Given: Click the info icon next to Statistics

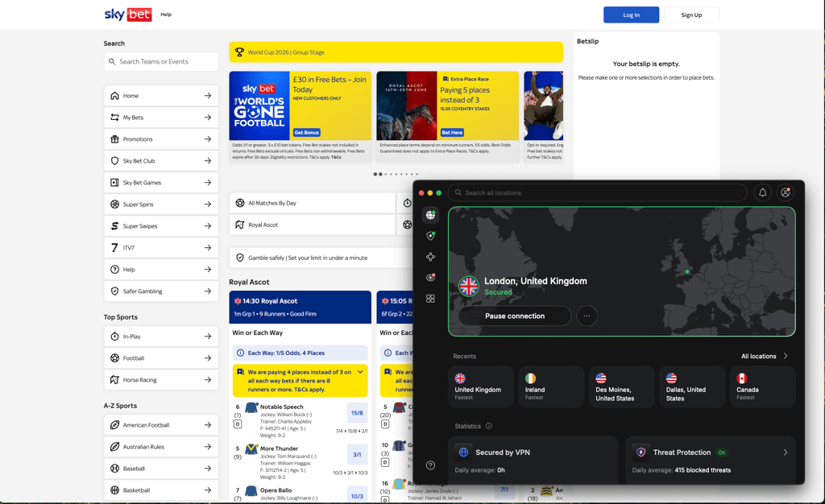Looking at the screenshot, I should [489, 426].
